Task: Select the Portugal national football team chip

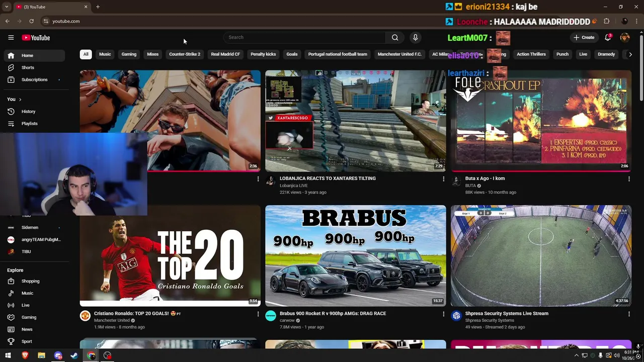Action: point(338,54)
